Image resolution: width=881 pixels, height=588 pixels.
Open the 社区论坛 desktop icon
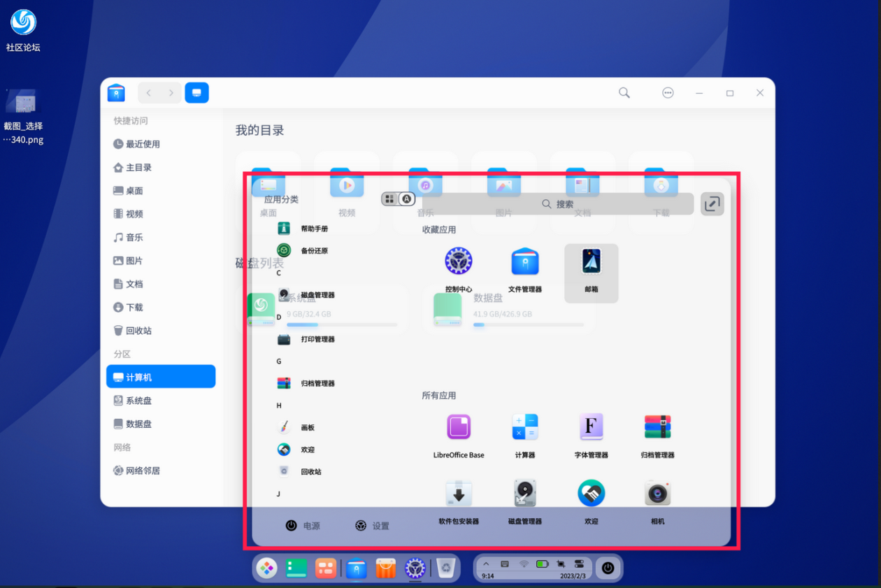(x=23, y=31)
